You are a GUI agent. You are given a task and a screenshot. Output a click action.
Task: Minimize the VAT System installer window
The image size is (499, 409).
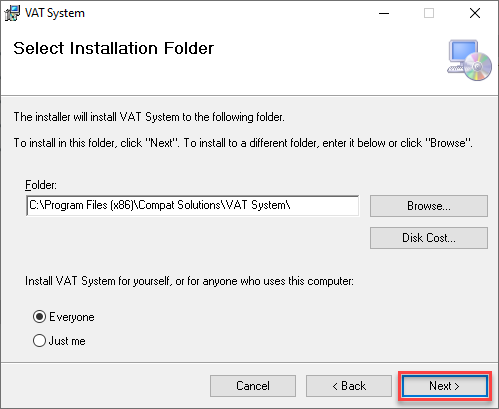(384, 13)
